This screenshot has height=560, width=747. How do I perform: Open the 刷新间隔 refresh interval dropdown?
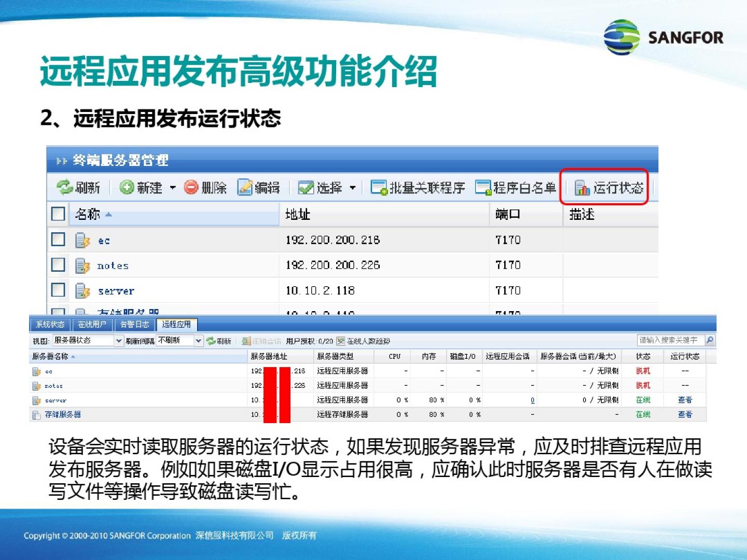point(198,341)
